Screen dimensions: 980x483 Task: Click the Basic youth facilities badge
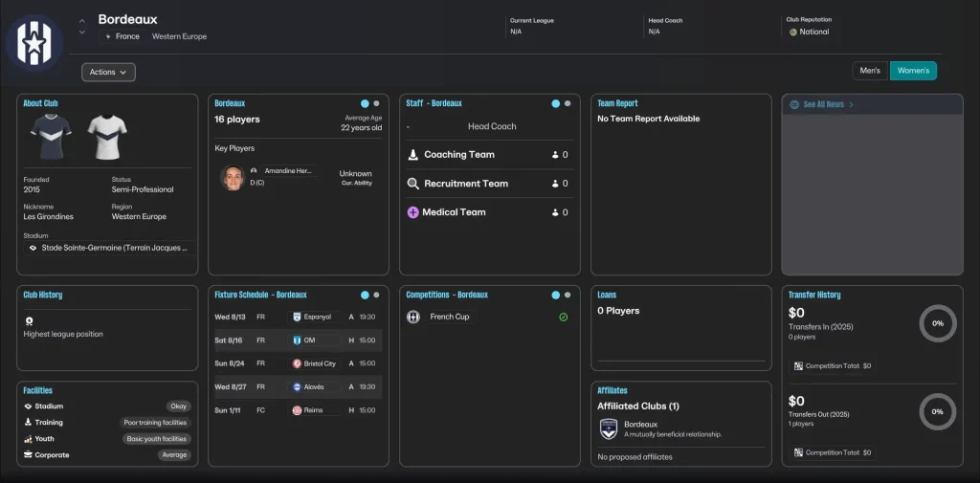pyautogui.click(x=156, y=439)
